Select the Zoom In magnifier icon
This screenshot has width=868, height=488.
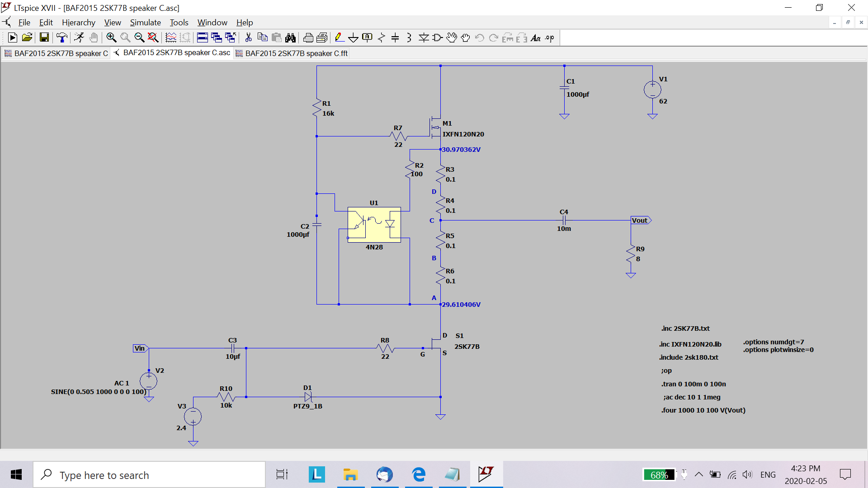[111, 38]
